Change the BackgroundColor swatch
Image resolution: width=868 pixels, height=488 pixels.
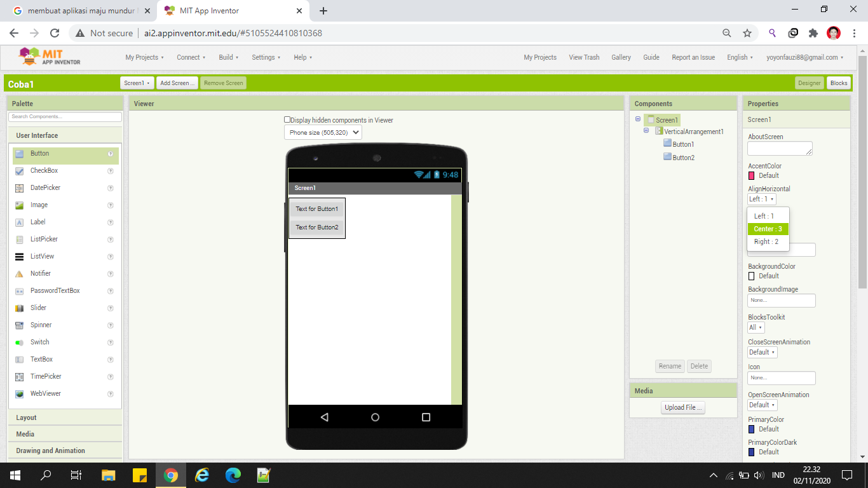[x=751, y=276]
